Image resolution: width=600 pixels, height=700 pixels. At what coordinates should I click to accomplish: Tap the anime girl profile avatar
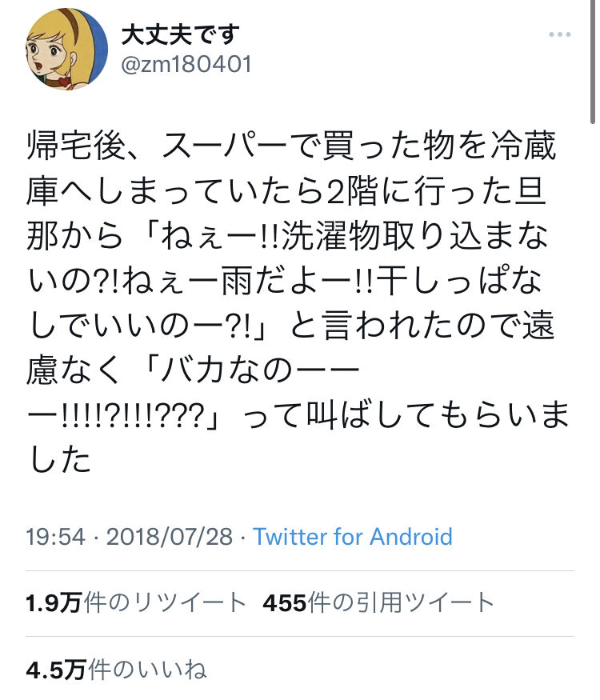66,49
